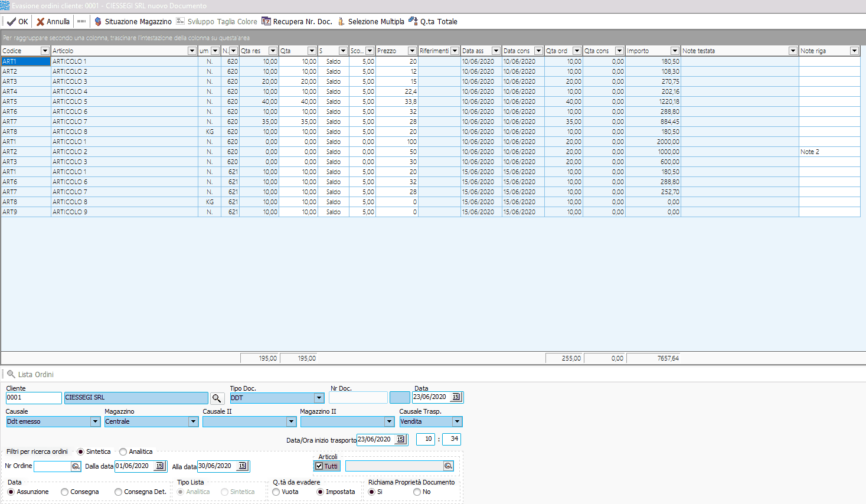Open the Magazzino Centrale dropdown

(193, 422)
